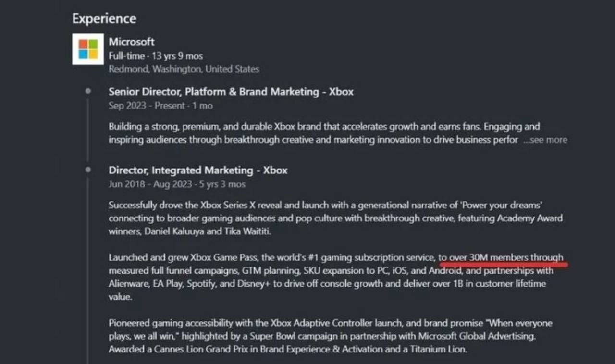
Task: Click the timeline bullet beside Director role
Action: click(x=87, y=169)
